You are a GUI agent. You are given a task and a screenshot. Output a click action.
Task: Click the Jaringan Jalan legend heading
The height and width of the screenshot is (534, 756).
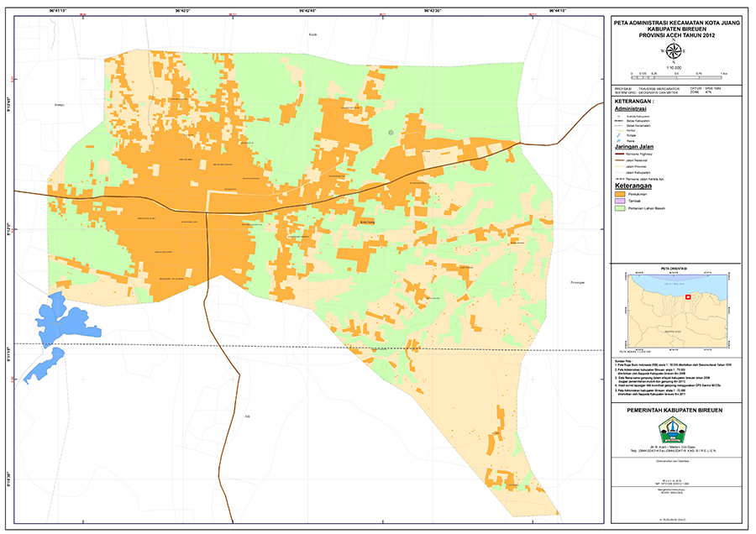click(x=634, y=146)
